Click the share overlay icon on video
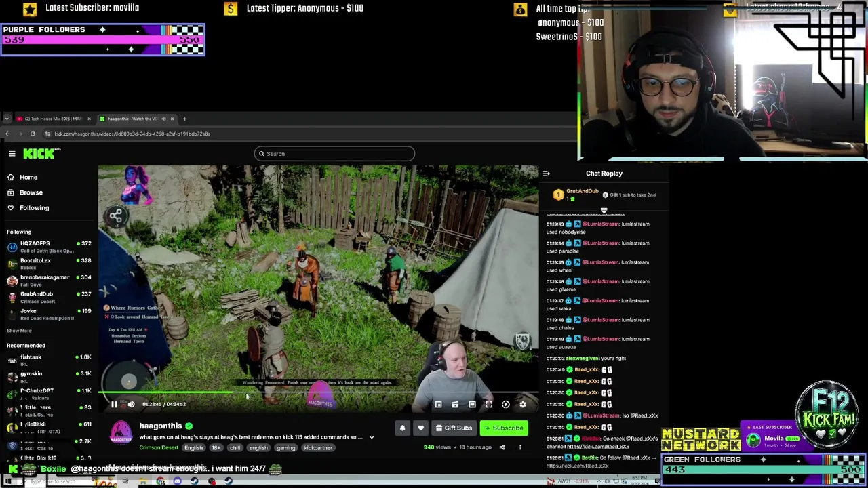The width and height of the screenshot is (868, 488). tap(116, 216)
